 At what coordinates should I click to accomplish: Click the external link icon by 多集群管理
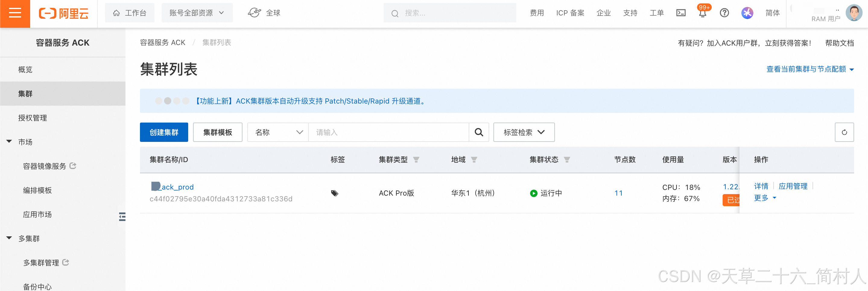66,262
